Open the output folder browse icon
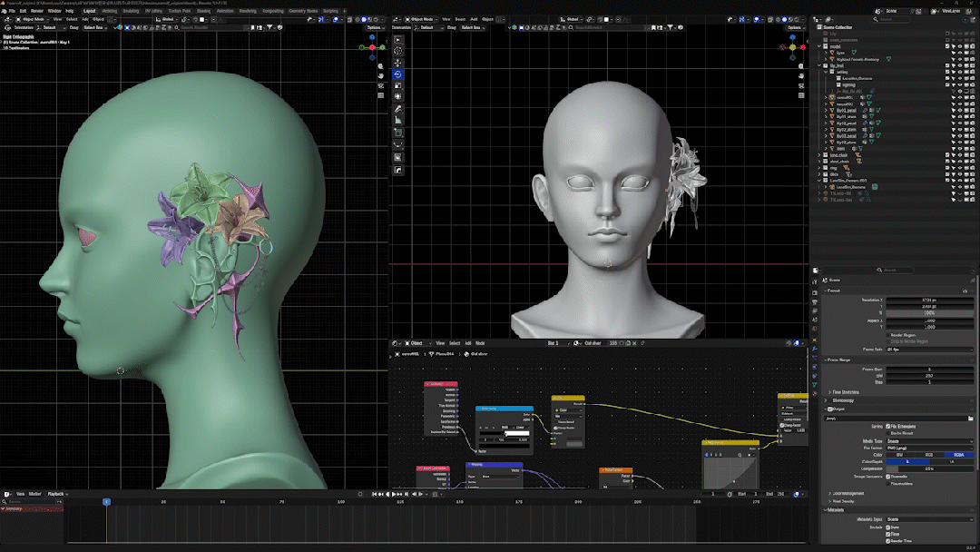Viewport: 980px width, 552px height. pyautogui.click(x=970, y=419)
